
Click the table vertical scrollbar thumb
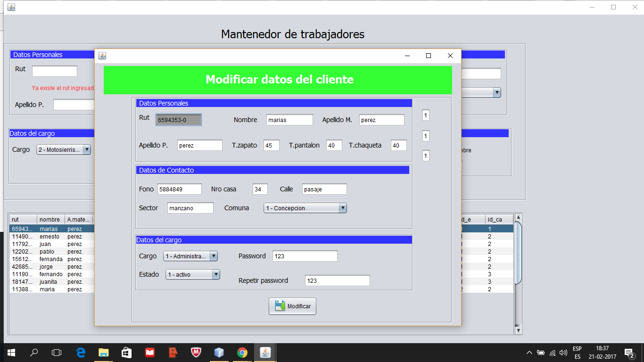pos(518,253)
